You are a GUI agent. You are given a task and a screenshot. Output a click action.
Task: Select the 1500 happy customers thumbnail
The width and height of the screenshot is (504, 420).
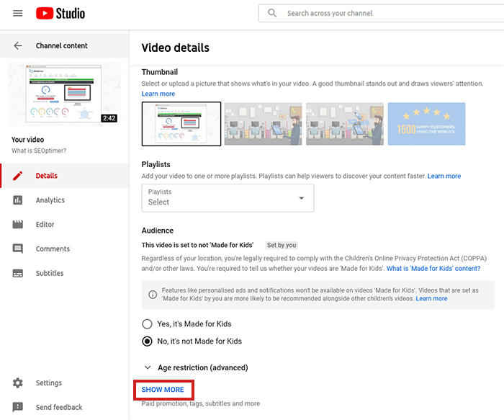pyautogui.click(x=426, y=124)
